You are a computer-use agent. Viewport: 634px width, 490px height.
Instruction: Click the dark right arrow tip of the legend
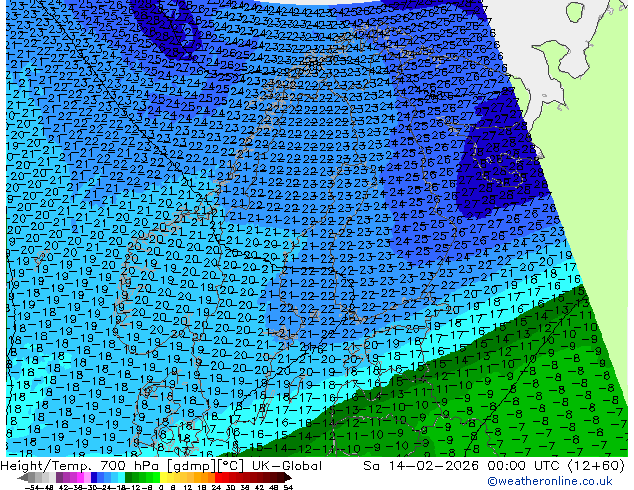point(288,477)
